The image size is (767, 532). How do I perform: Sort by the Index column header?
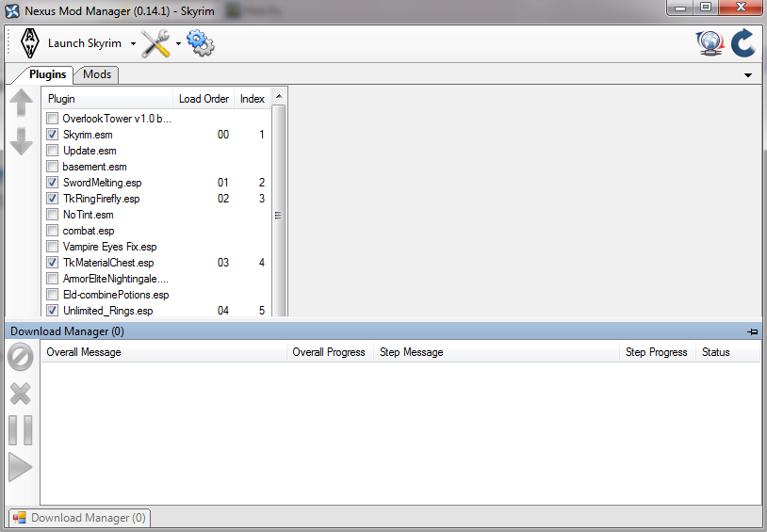pyautogui.click(x=253, y=99)
